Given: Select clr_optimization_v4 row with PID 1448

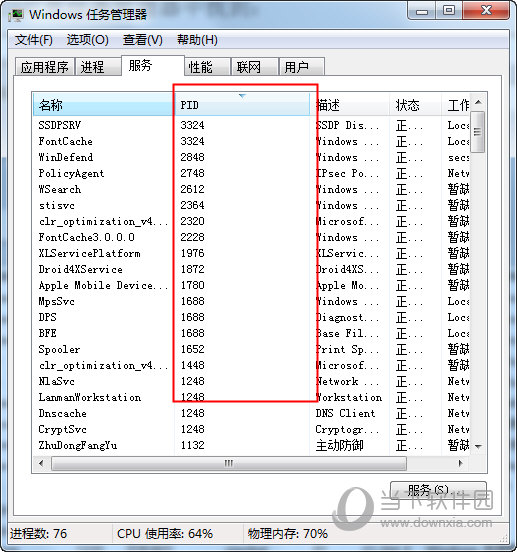Looking at the screenshot, I should (251, 366).
